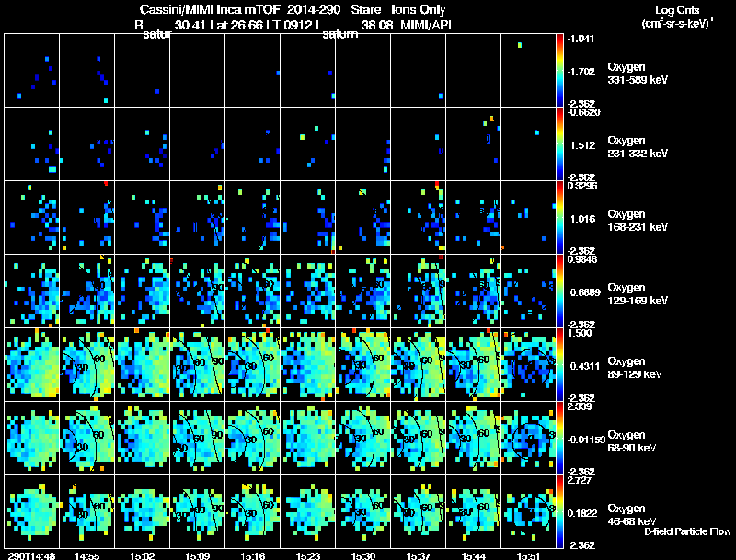Select the 15:23 time label
This screenshot has width=736, height=560.
point(308,556)
